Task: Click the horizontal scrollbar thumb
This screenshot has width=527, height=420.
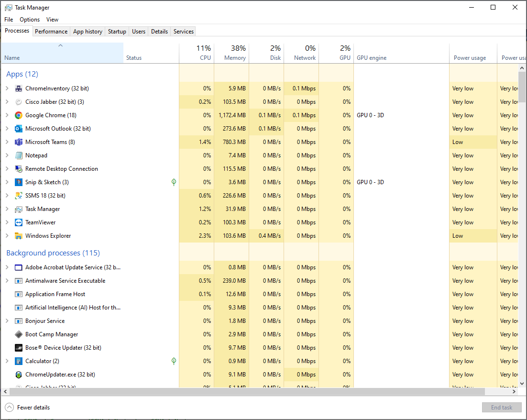Action: pos(247,391)
